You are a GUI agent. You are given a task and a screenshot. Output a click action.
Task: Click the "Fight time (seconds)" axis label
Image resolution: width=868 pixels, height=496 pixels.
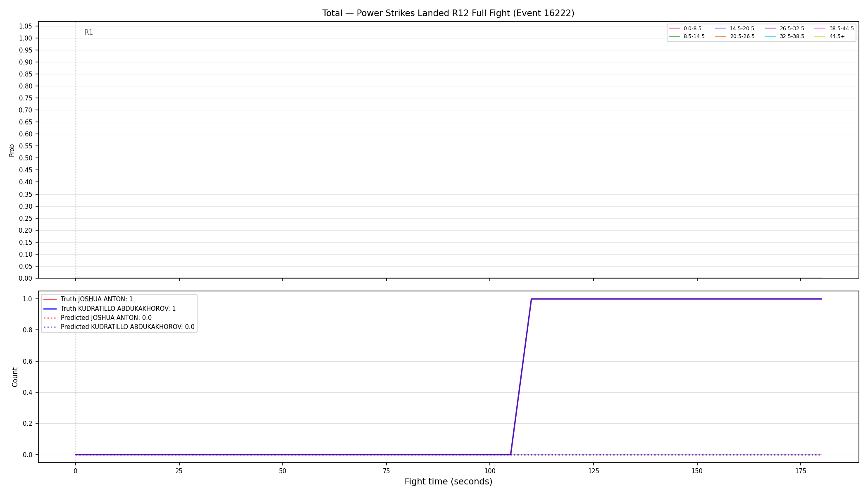click(x=448, y=482)
